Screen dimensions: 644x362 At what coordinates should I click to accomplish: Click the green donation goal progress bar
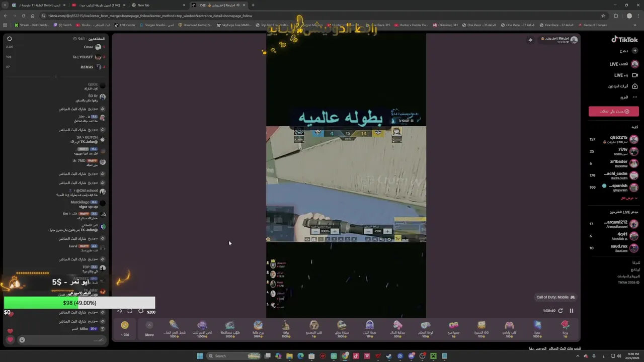(x=79, y=303)
